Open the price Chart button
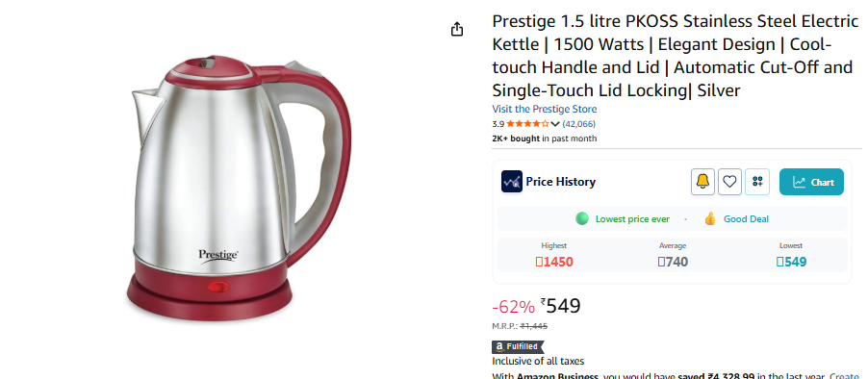 (811, 182)
